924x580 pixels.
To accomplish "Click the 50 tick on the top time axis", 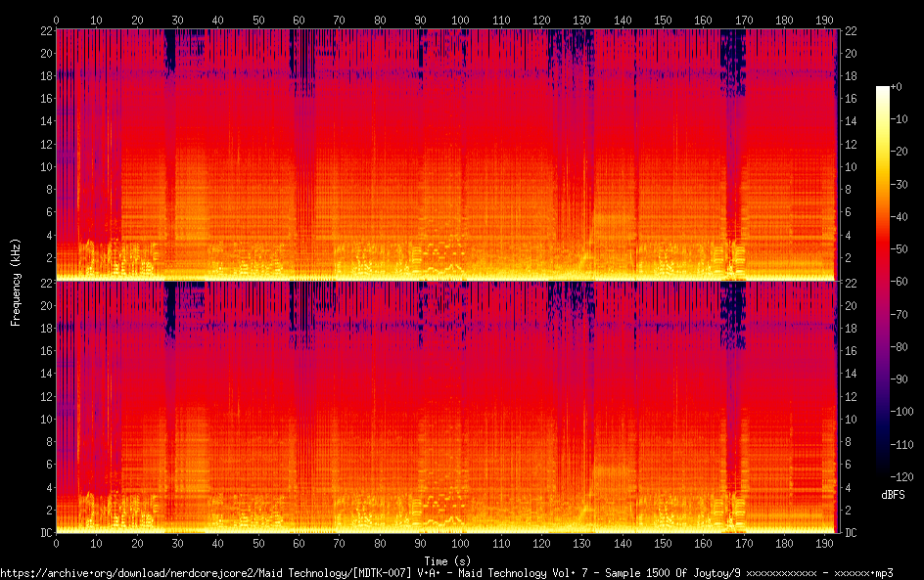I will coord(258,20).
